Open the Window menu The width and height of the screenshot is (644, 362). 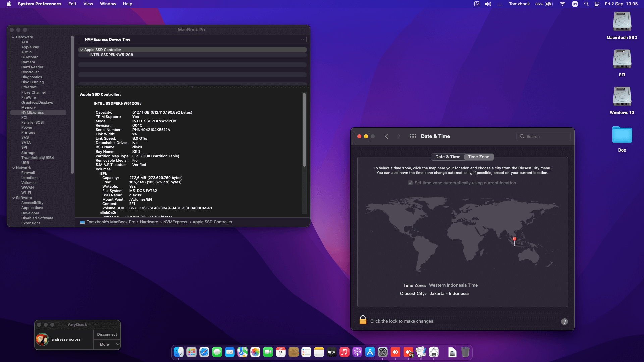click(108, 4)
